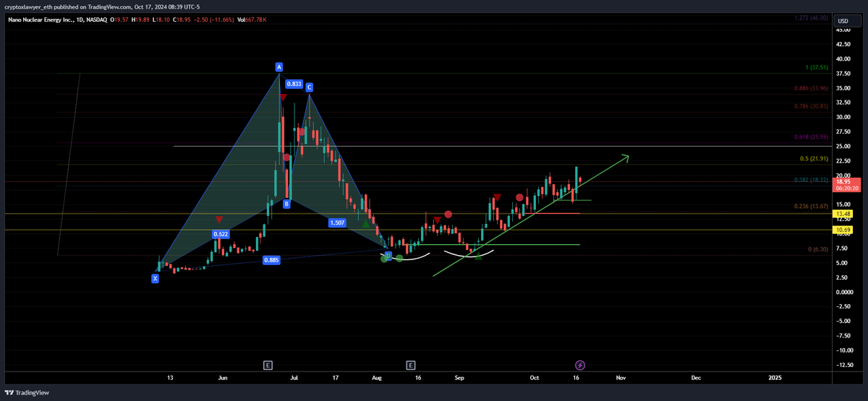Click the Fibonacci label 0.5 (21.91)
This screenshot has height=401, width=868.
814,158
